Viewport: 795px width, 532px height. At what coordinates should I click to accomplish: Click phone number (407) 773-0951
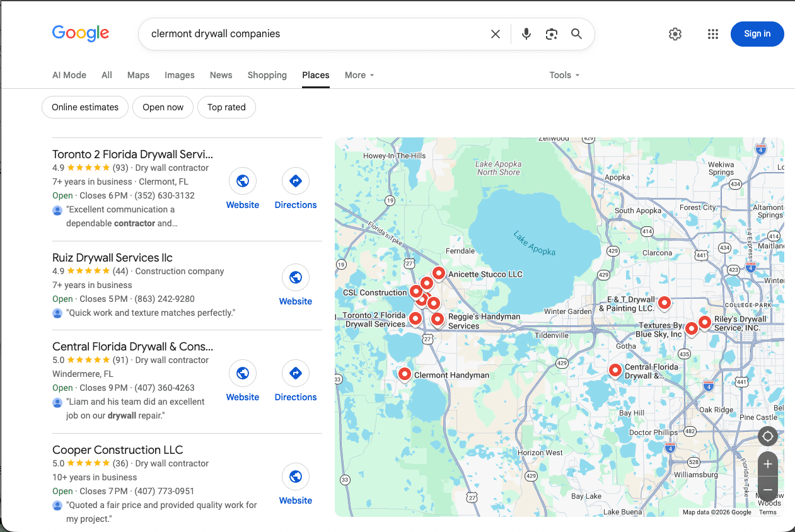(165, 491)
